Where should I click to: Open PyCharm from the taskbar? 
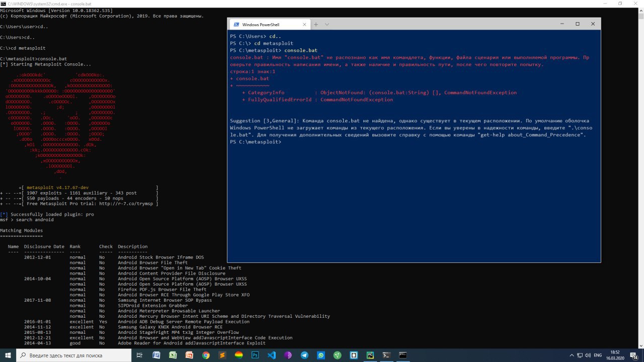(x=370, y=355)
